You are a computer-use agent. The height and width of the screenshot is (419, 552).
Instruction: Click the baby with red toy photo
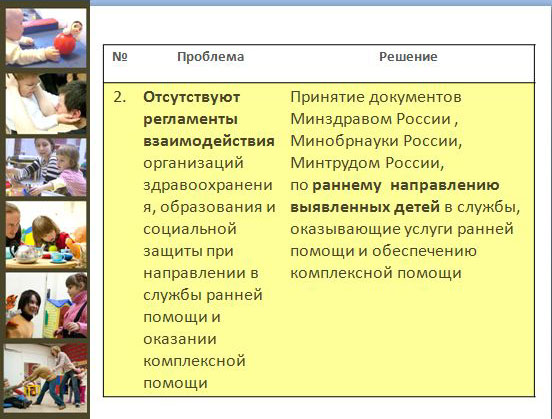click(x=46, y=38)
